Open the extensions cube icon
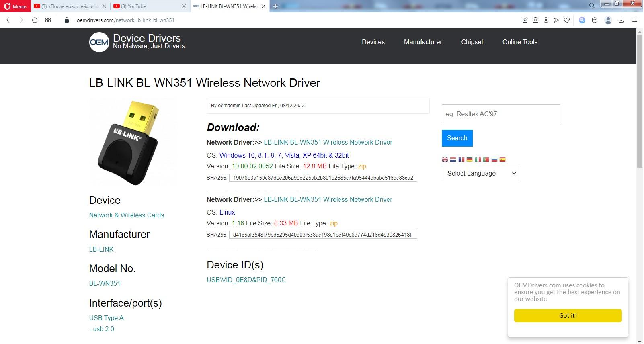Viewport: 644px width, 344px height. pyautogui.click(x=595, y=20)
